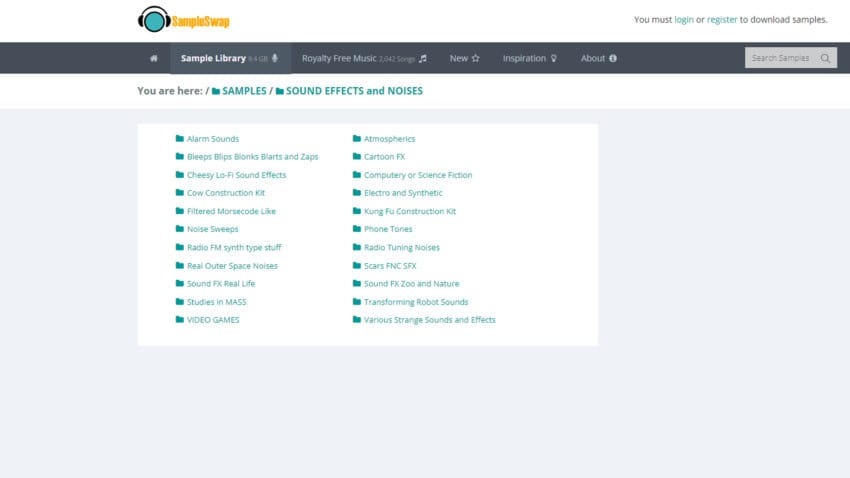Navigate to SOUND EFFECTS and NOISES breadcrumb
Viewport: 850px width, 478px height.
(x=354, y=91)
